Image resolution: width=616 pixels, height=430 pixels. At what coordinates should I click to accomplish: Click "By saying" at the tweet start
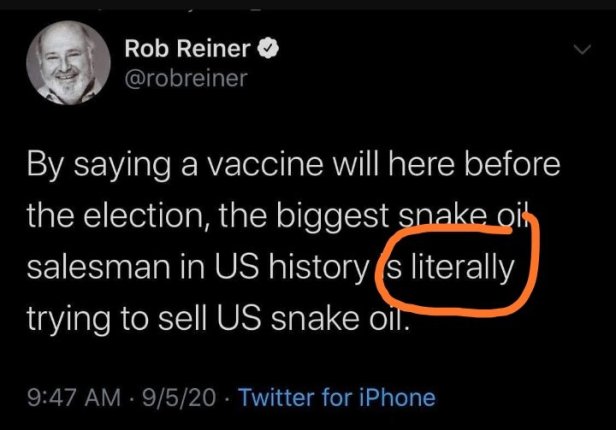(x=82, y=163)
